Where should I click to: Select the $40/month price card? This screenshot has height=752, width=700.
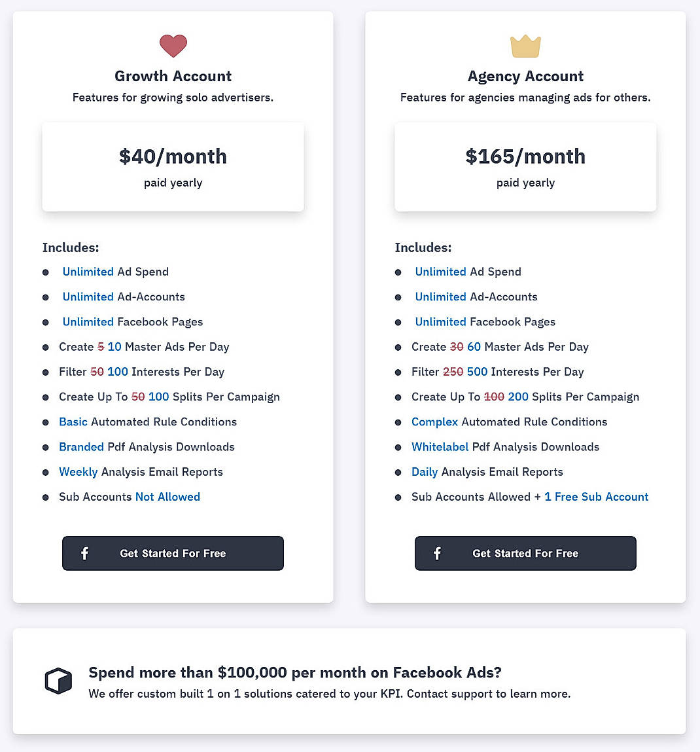coord(173,167)
